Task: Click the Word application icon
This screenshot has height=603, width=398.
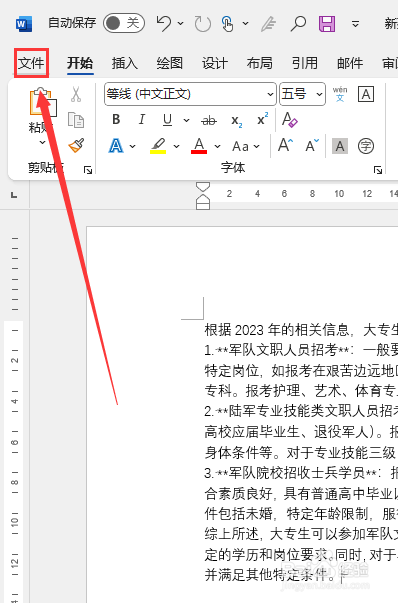Action: click(23, 24)
